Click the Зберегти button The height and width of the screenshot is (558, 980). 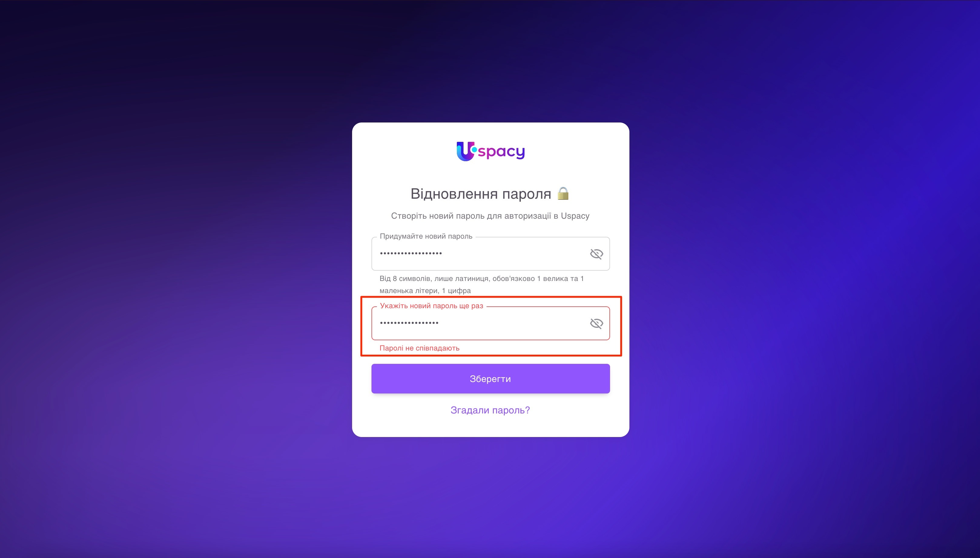pyautogui.click(x=490, y=379)
